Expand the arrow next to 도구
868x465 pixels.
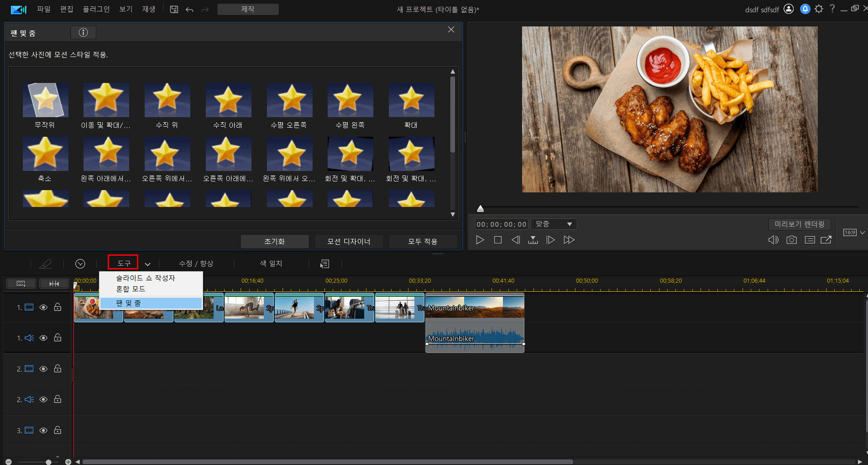147,264
